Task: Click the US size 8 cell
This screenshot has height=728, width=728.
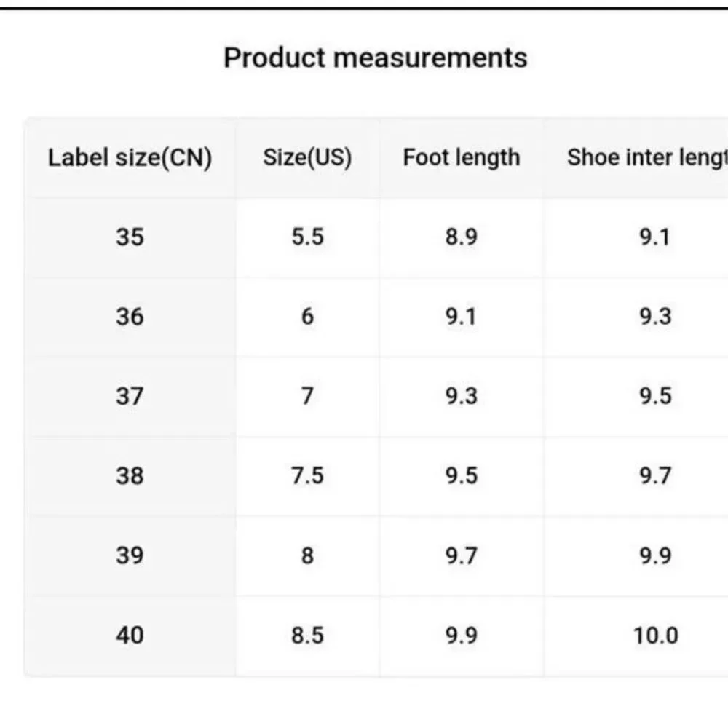Action: tap(307, 556)
